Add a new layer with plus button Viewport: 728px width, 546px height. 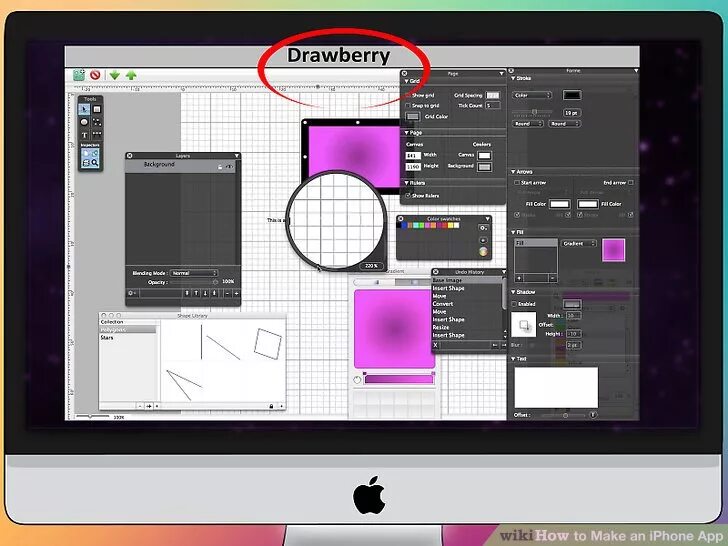236,293
